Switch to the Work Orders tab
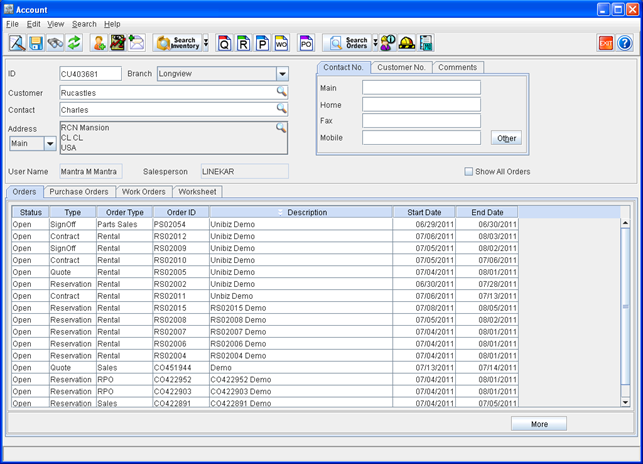The image size is (643, 464). pyautogui.click(x=144, y=192)
